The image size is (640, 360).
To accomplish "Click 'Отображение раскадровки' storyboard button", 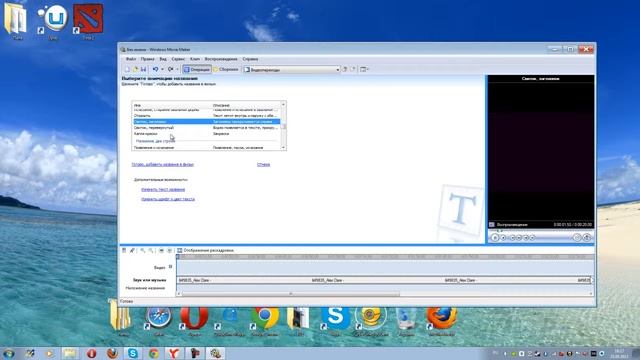I will (205, 250).
